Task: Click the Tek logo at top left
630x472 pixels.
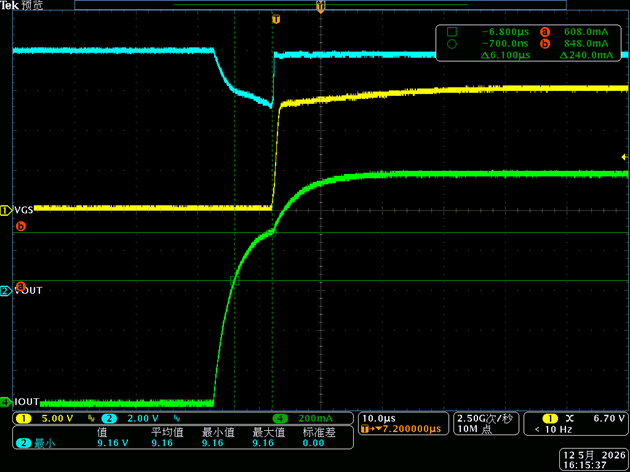Action: click(10, 6)
